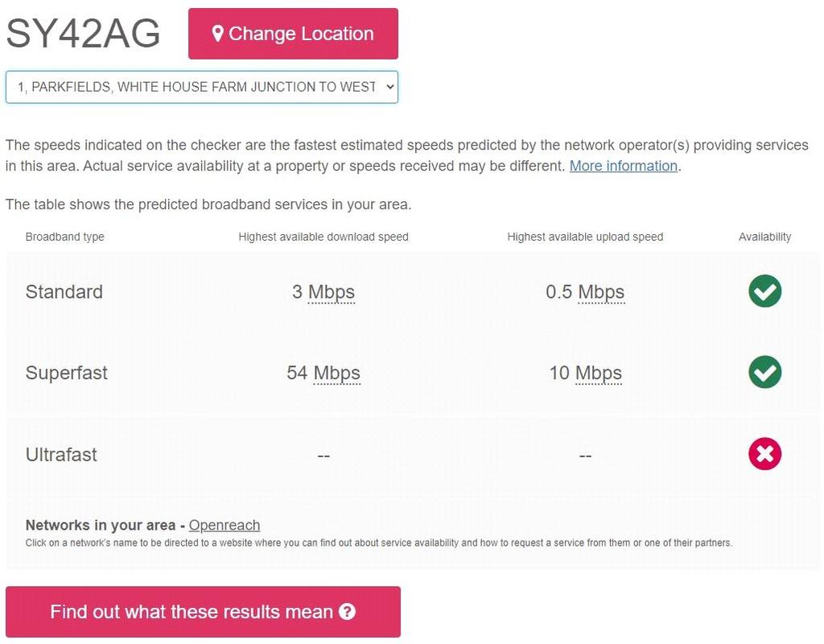Click the green check icon for Standard

tap(764, 291)
